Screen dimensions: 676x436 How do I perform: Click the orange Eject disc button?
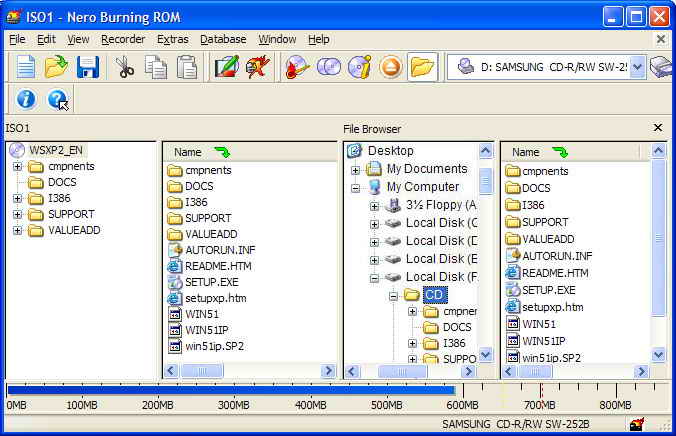coord(391,67)
